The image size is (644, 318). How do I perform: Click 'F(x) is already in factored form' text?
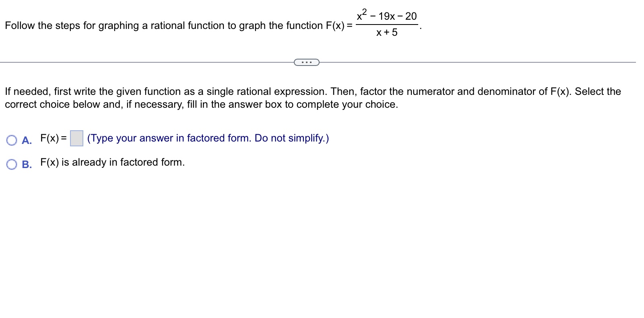point(113,162)
